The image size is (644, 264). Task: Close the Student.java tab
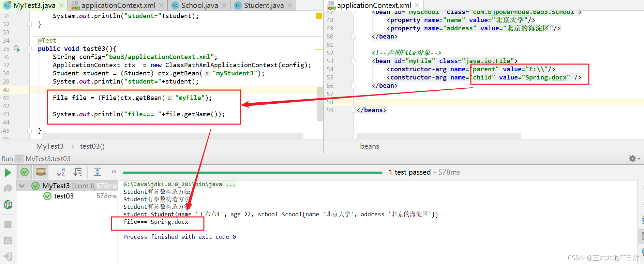[x=290, y=5]
